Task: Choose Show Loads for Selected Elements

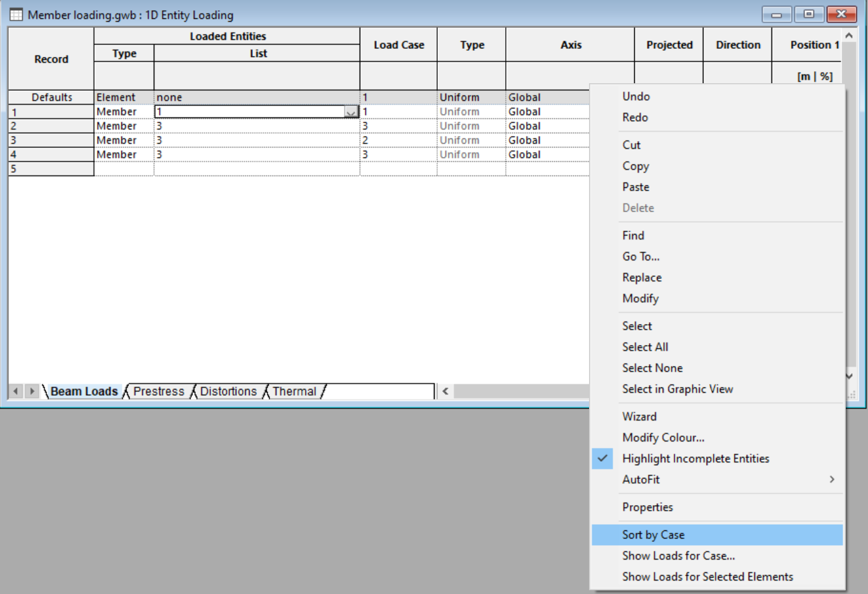Action: click(707, 577)
